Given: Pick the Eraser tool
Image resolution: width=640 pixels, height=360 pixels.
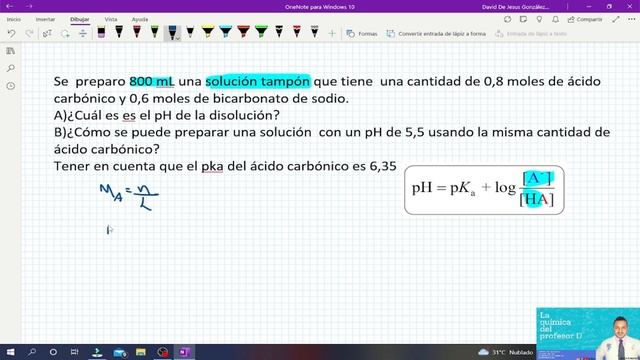Looking at the screenshot, I should click(101, 33).
